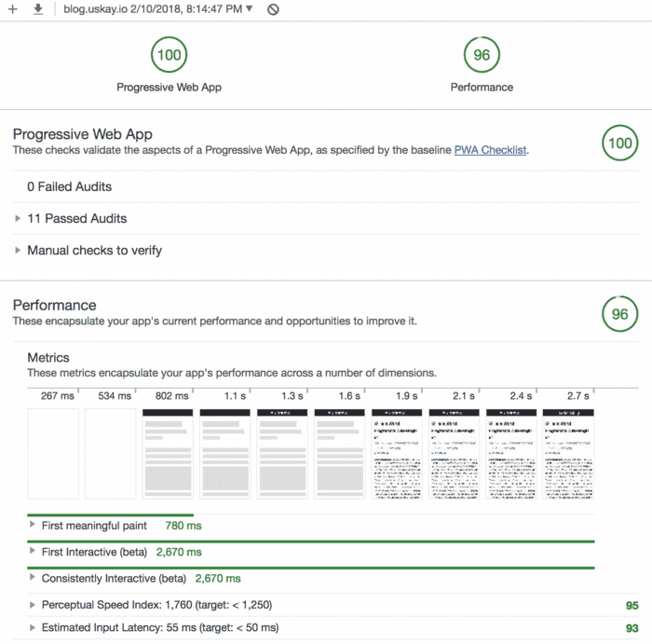Click the plus icon for new audit

(13, 9)
